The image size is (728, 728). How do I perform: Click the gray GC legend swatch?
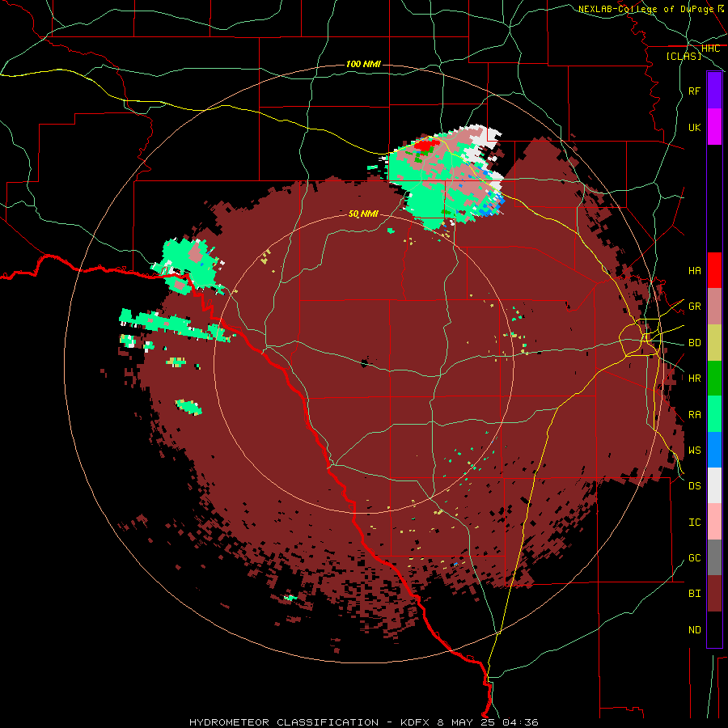714,557
